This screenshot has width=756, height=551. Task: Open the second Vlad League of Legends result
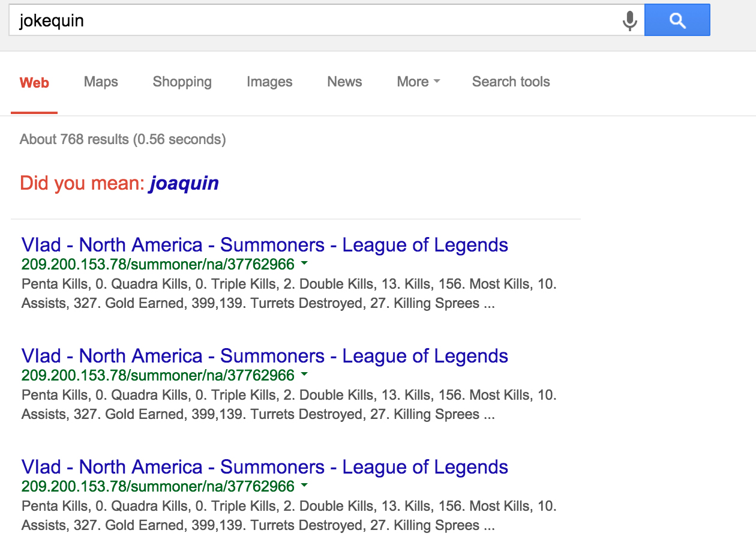(265, 356)
